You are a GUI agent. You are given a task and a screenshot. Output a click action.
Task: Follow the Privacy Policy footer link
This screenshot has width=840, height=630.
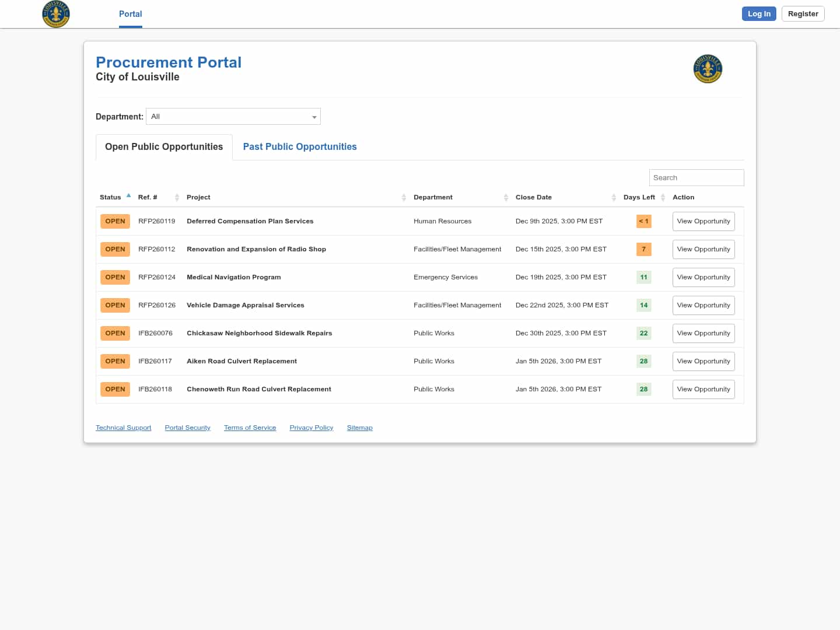point(311,428)
